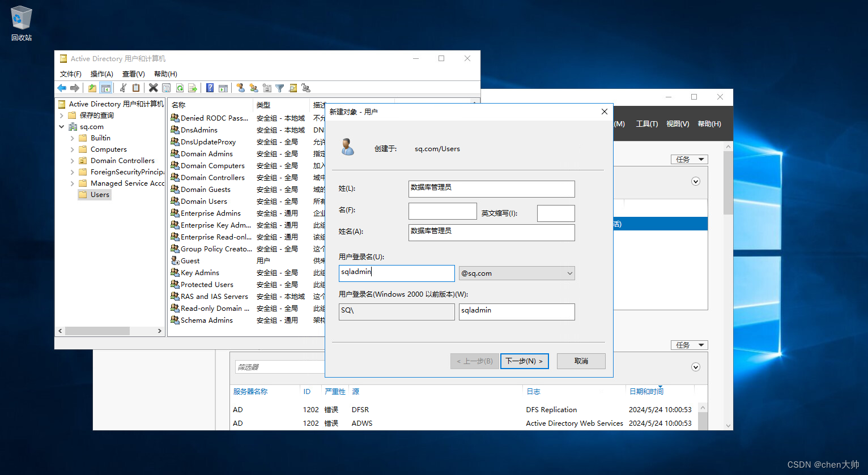Sort events by 严重性 column header
The height and width of the screenshot is (475, 868).
335,392
